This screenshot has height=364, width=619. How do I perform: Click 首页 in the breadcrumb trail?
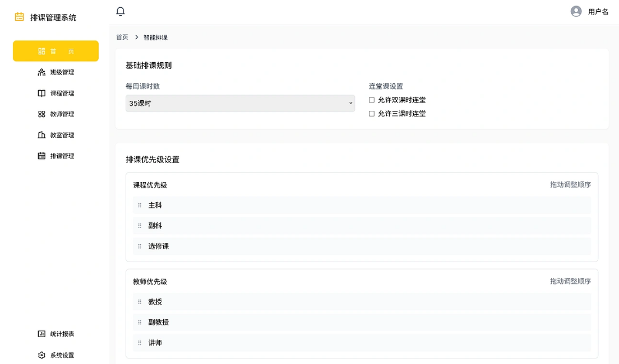(122, 37)
